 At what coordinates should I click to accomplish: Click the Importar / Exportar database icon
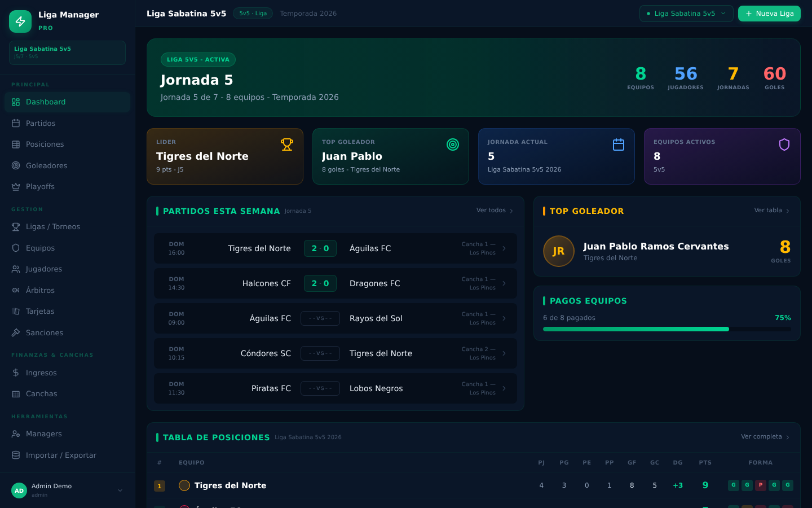pyautogui.click(x=16, y=455)
